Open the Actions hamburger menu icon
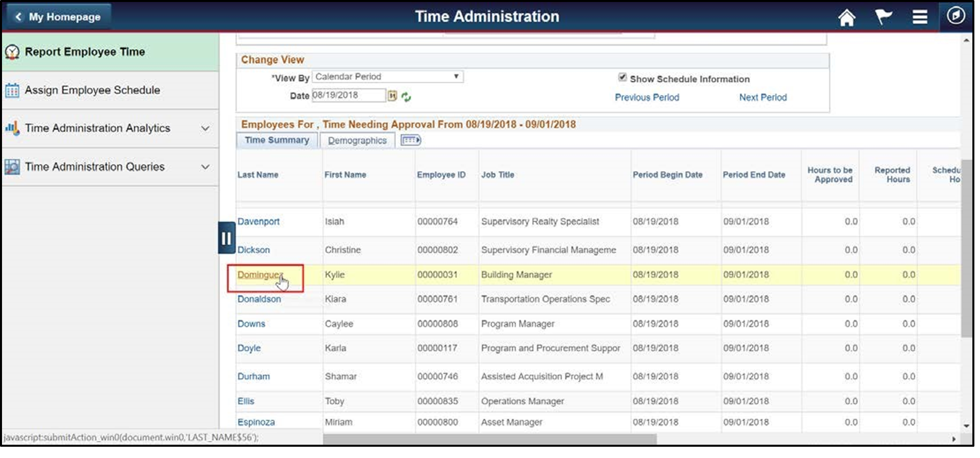The width and height of the screenshot is (980, 458). click(x=920, y=17)
